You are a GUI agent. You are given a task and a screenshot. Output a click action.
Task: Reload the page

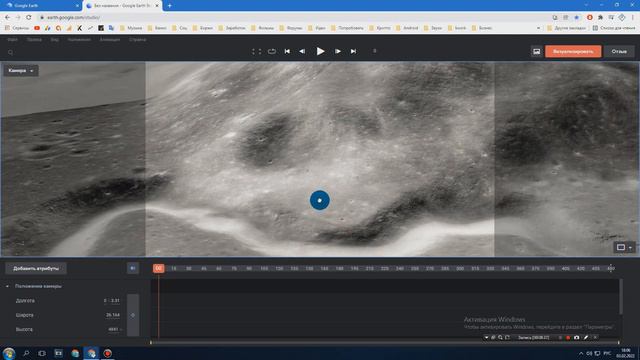click(x=29, y=17)
